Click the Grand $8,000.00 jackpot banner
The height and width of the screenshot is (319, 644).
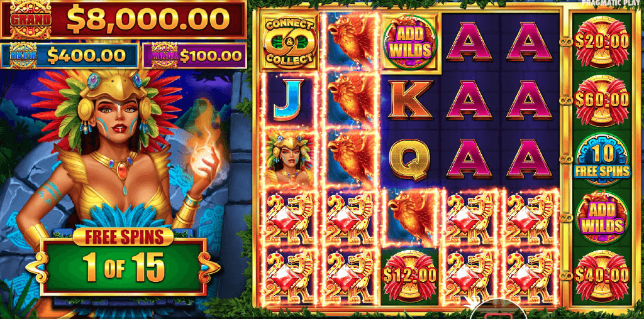tap(123, 19)
